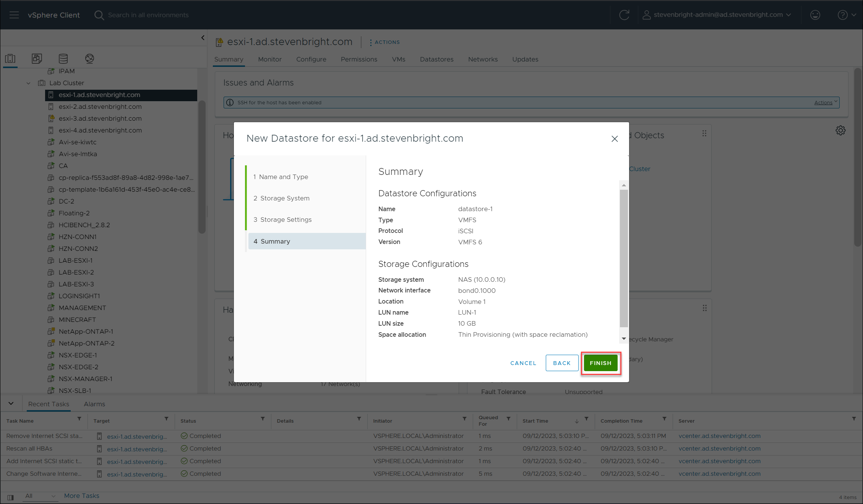Click the BACK button in the wizard
The height and width of the screenshot is (504, 863).
click(561, 363)
